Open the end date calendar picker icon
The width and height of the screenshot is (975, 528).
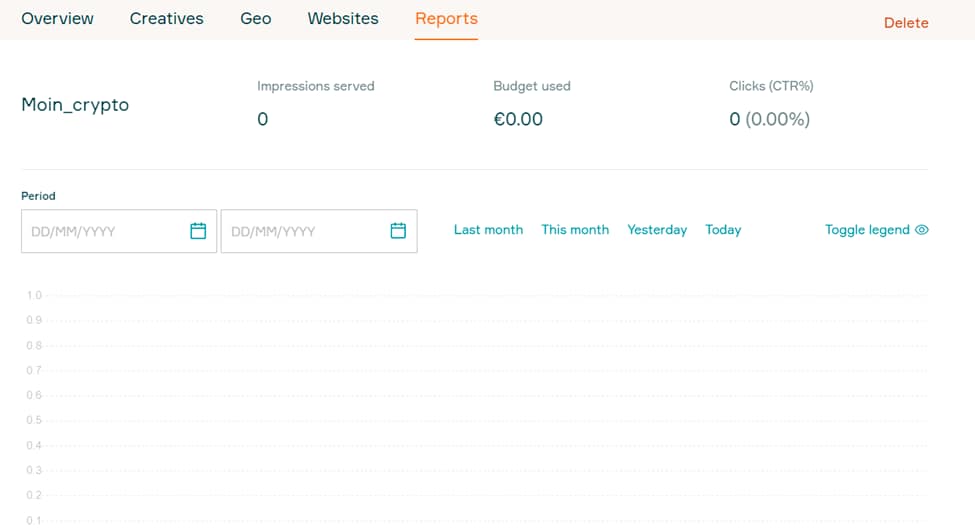tap(398, 231)
